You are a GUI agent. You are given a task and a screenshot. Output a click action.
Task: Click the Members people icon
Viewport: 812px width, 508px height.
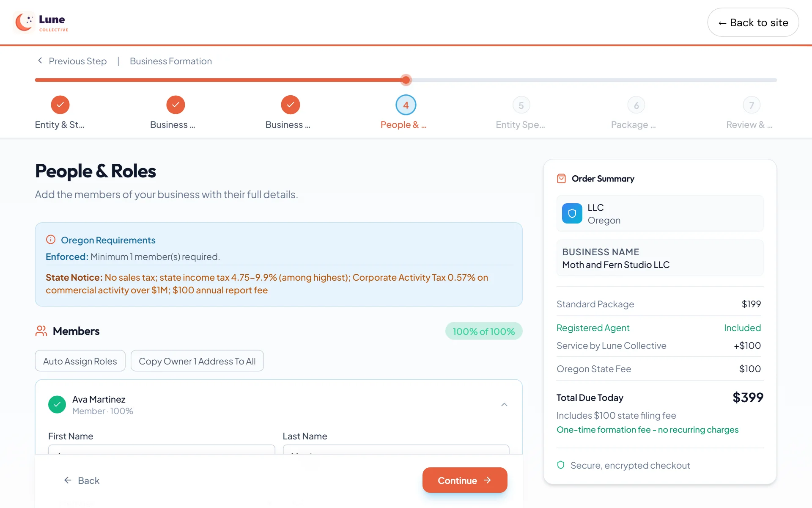(41, 331)
